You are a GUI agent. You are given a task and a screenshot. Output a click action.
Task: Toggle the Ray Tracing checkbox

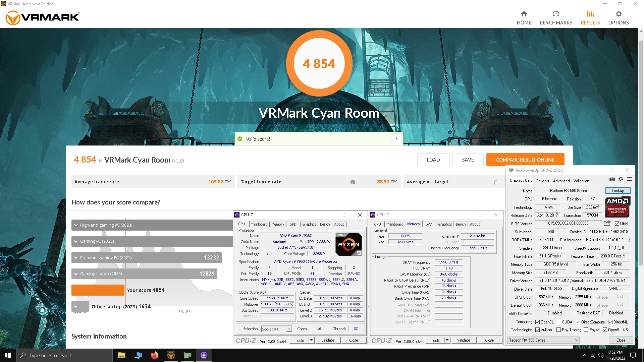558,330
